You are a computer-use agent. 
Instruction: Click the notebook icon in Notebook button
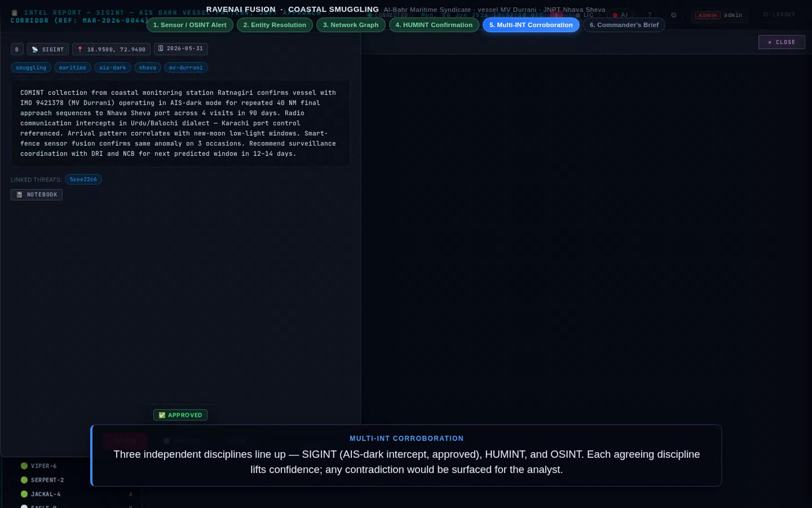coord(19,195)
